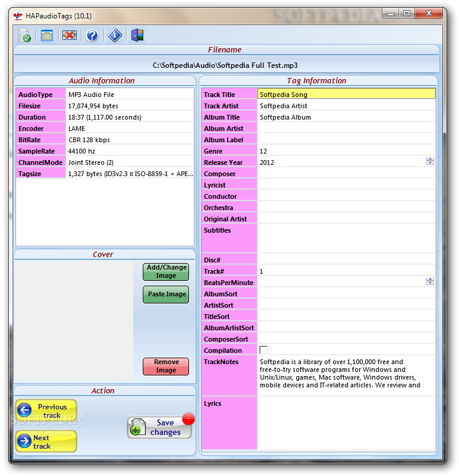This screenshot has height=476, width=459.
Task: Open the tag list table toolbar icon
Action: coord(47,36)
